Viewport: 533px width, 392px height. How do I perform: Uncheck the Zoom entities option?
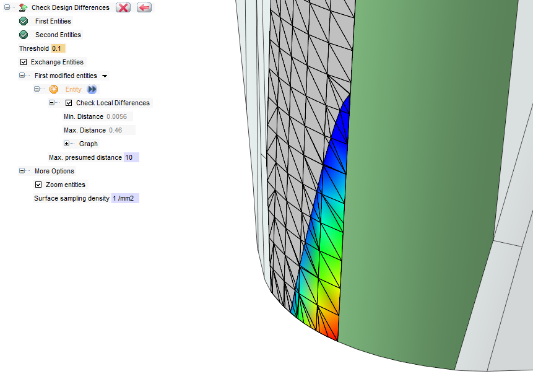(x=38, y=185)
